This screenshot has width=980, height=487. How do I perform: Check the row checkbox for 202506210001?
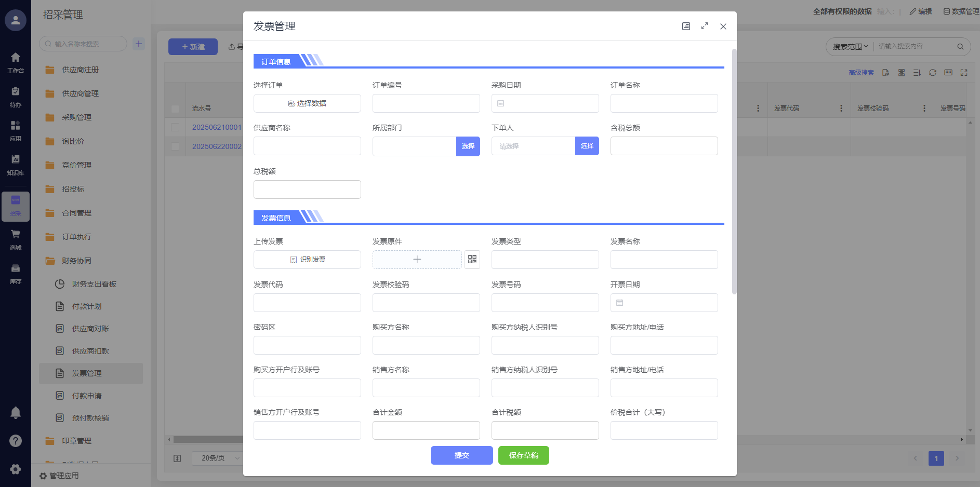click(175, 127)
